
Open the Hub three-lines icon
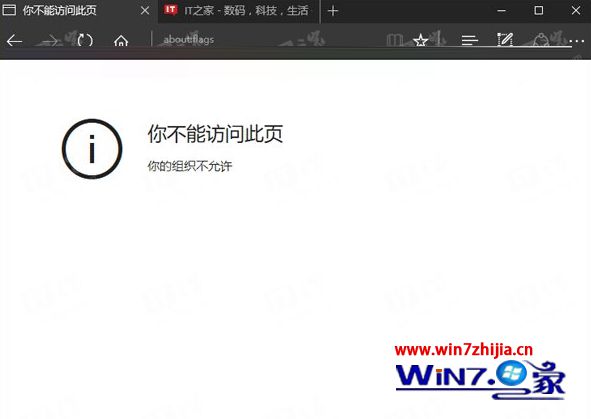[x=470, y=40]
